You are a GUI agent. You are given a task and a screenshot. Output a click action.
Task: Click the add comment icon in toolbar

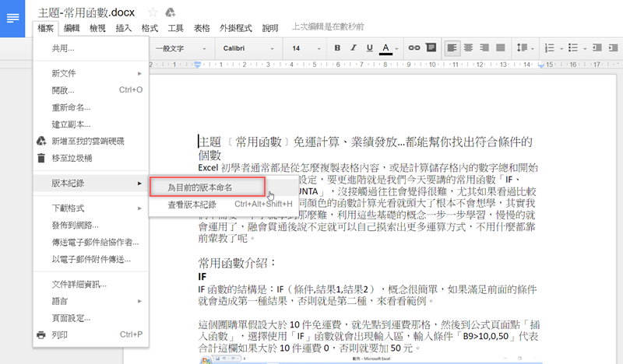tap(431, 48)
